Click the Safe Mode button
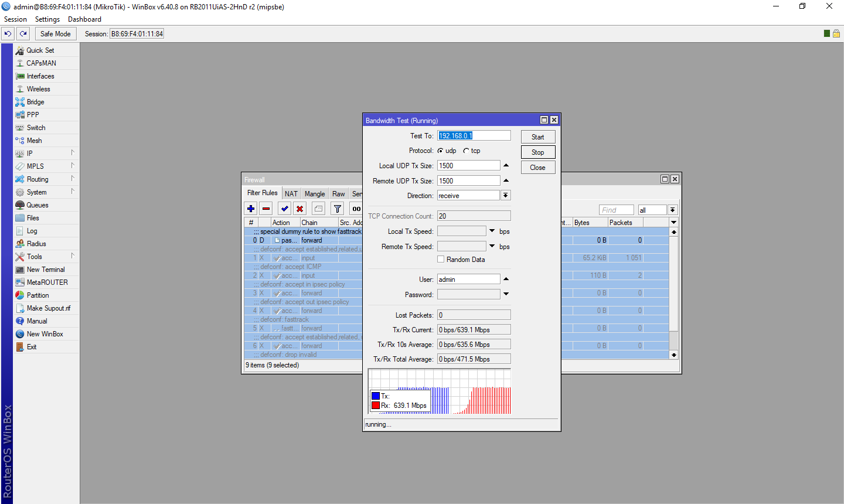This screenshot has width=844, height=504. click(56, 33)
